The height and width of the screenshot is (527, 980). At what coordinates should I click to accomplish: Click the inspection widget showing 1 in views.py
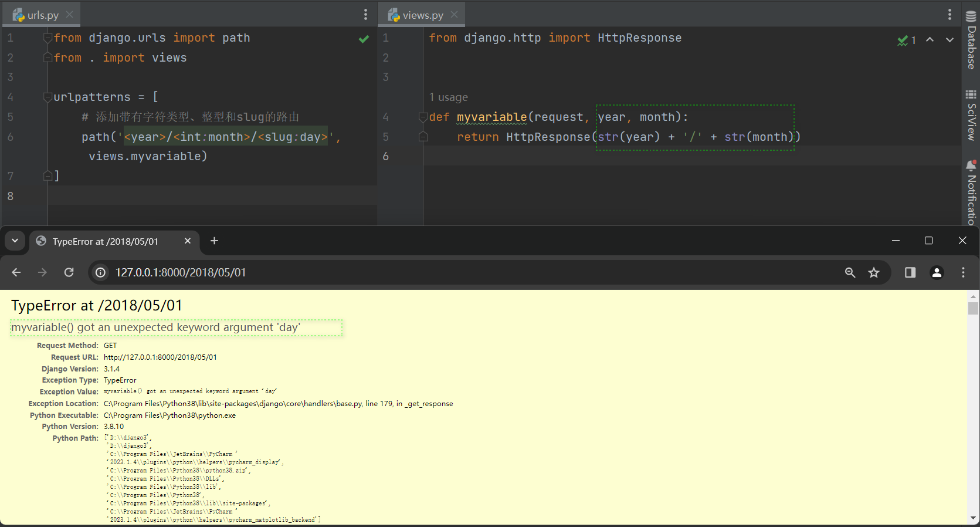[906, 40]
